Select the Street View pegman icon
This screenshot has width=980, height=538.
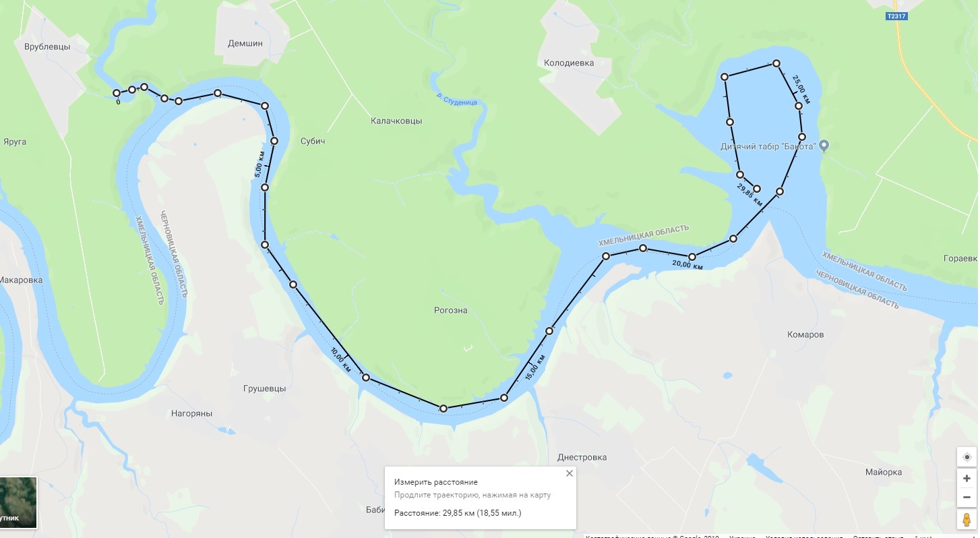[967, 520]
